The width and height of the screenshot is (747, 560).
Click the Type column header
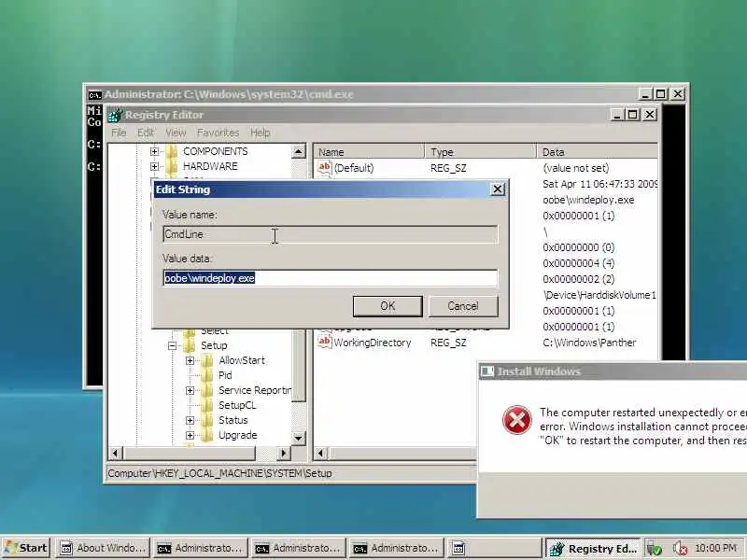click(x=480, y=152)
